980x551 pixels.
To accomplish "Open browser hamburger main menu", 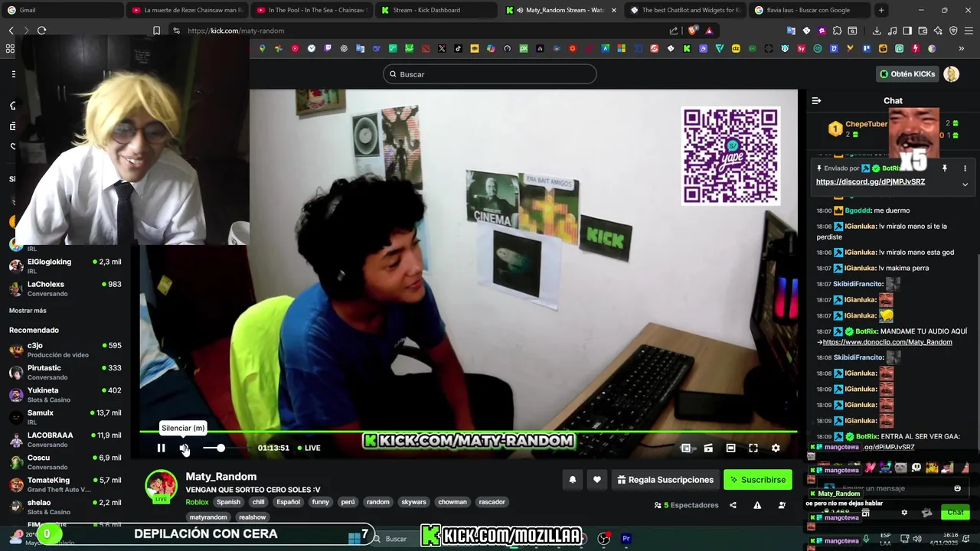I will pyautogui.click(x=969, y=31).
